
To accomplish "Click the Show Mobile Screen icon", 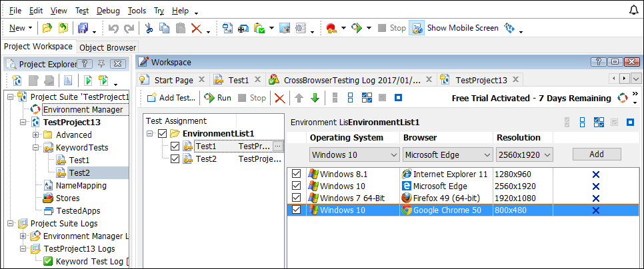I will (x=417, y=28).
